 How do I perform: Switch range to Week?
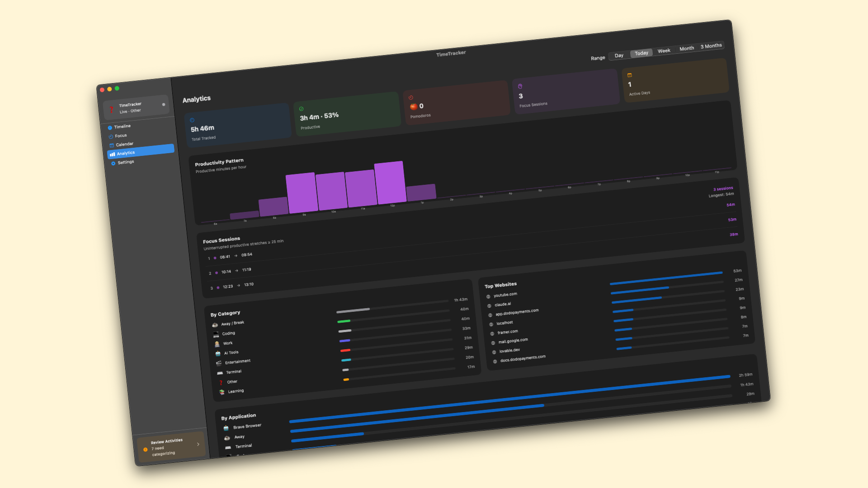point(664,51)
